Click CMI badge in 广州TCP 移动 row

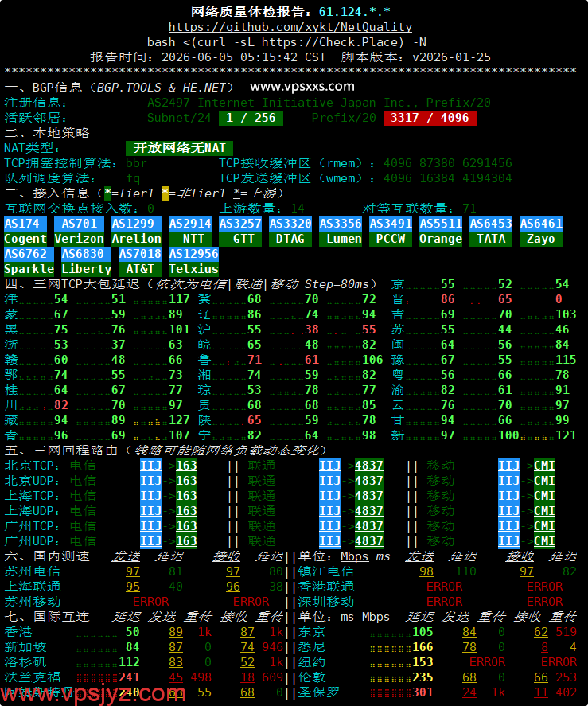click(x=544, y=526)
